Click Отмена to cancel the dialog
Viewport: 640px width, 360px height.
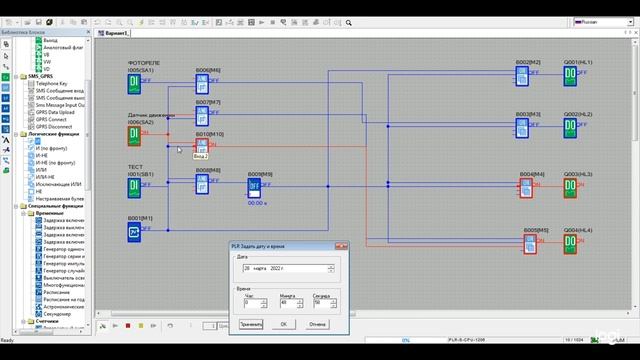point(317,324)
